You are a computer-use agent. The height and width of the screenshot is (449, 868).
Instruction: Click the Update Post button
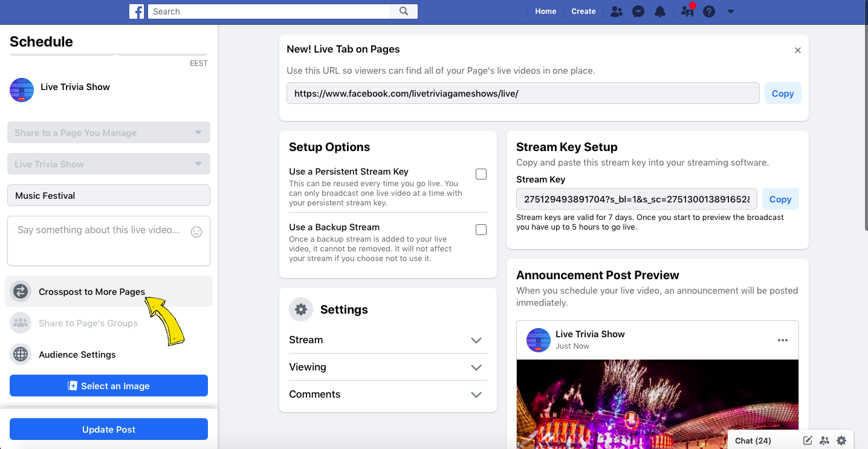109,429
